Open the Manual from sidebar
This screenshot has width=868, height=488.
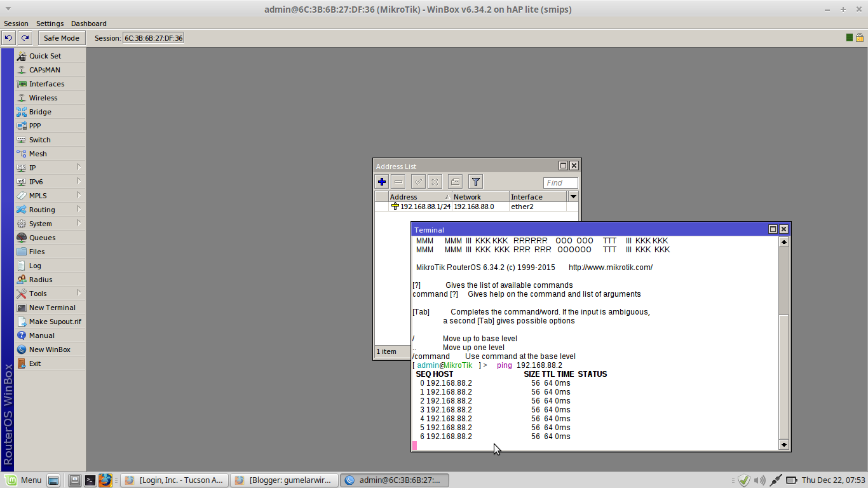tap(50, 335)
